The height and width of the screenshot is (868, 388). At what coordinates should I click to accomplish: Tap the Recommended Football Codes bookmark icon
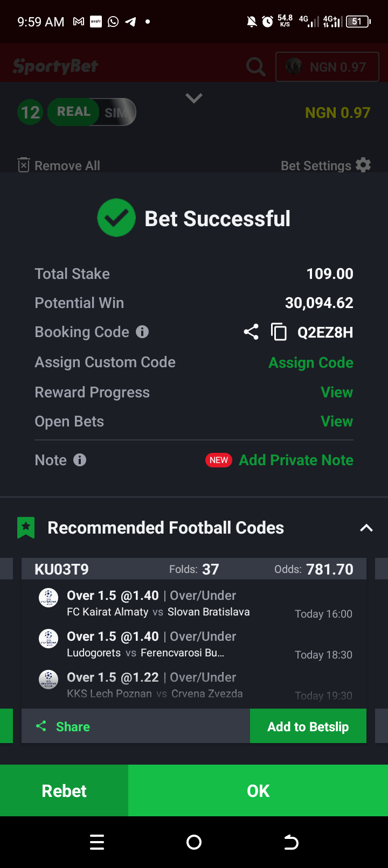[26, 528]
